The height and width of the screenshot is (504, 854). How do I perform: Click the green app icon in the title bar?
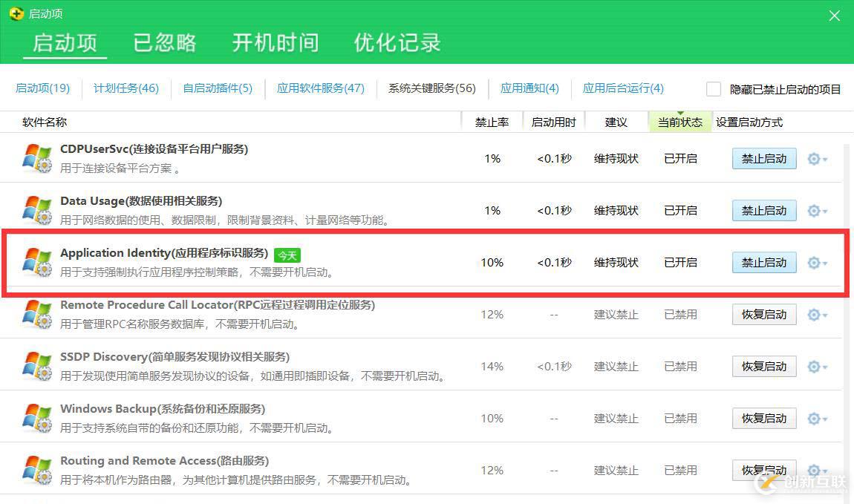pos(15,13)
